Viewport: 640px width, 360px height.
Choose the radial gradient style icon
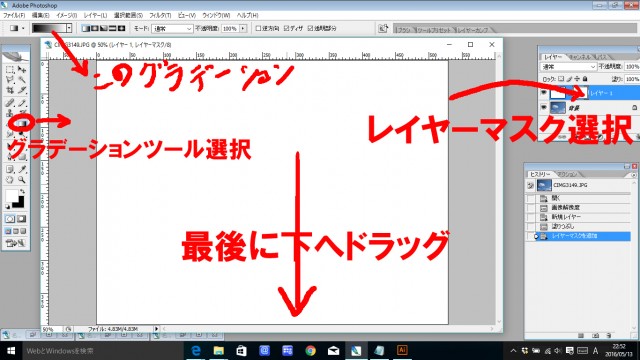[x=95, y=29]
